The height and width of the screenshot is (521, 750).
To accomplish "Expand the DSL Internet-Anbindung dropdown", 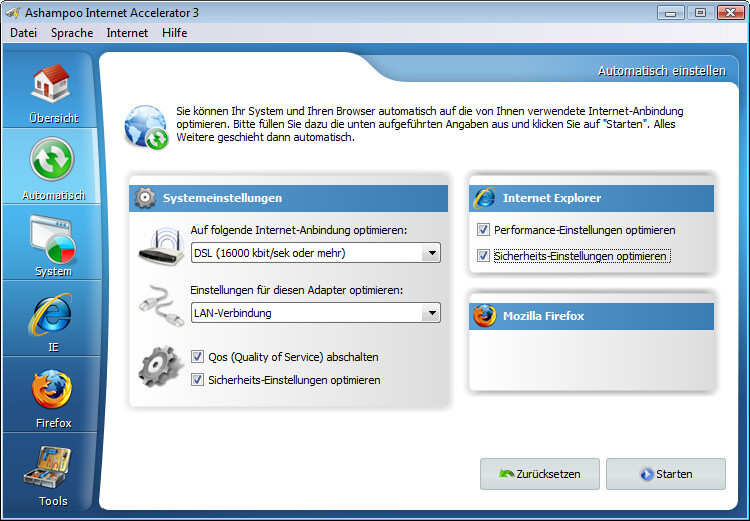I will [431, 254].
